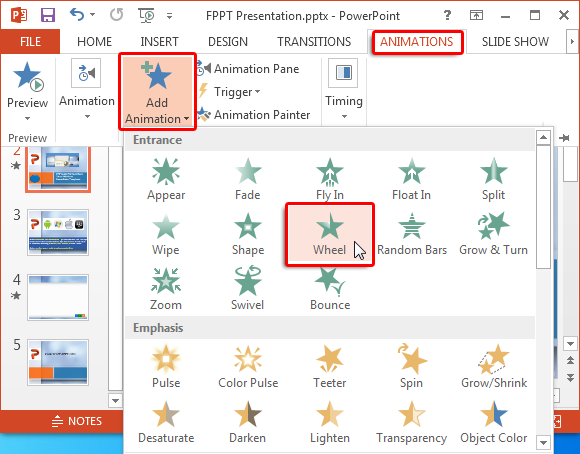The height and width of the screenshot is (454, 580).
Task: Choose the Lighten emphasis effect
Action: [330, 422]
